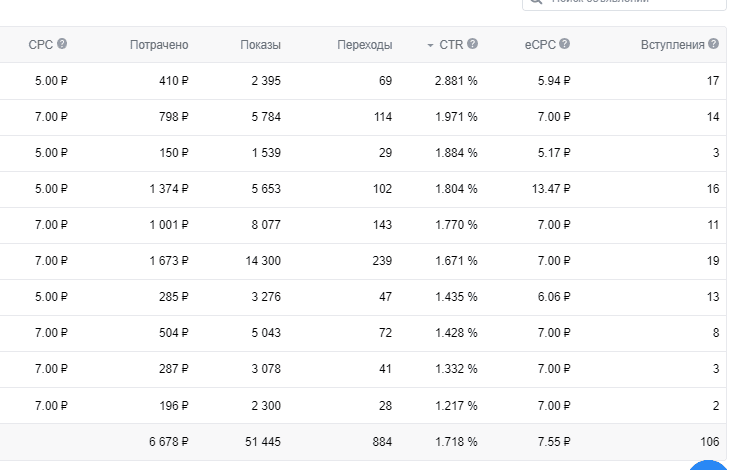Sort table by Потрачено column
Screen dimensions: 745x470
pyautogui.click(x=158, y=45)
